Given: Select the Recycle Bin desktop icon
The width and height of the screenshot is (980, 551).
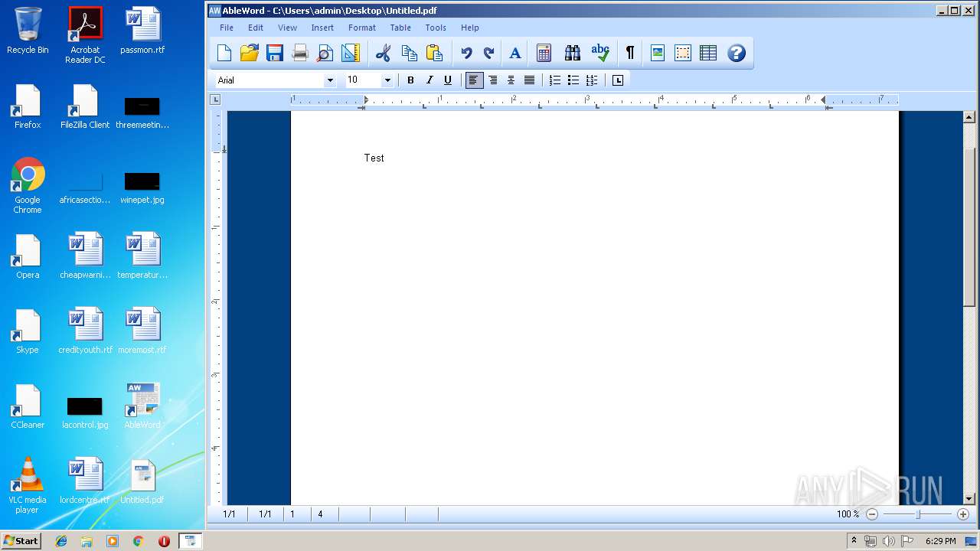Looking at the screenshot, I should pos(28,31).
